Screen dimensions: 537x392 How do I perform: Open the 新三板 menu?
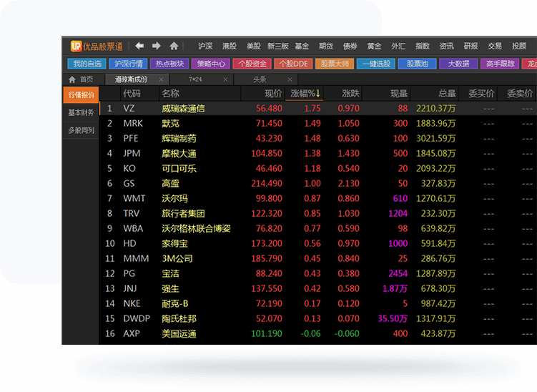277,46
